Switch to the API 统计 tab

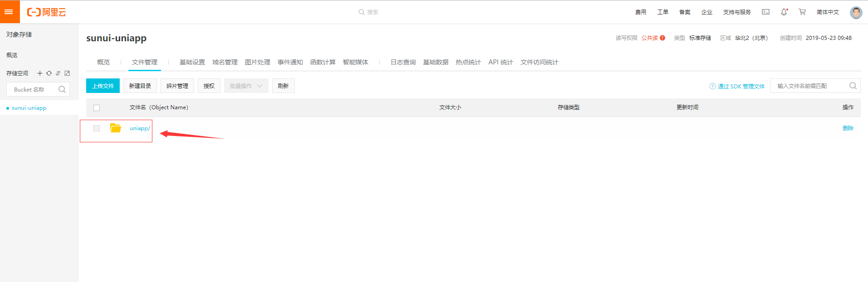pos(501,62)
